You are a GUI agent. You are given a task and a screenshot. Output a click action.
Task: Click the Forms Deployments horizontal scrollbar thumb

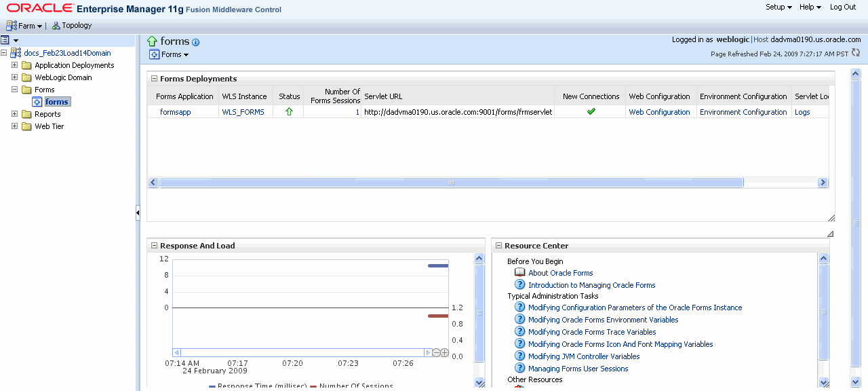point(451,183)
